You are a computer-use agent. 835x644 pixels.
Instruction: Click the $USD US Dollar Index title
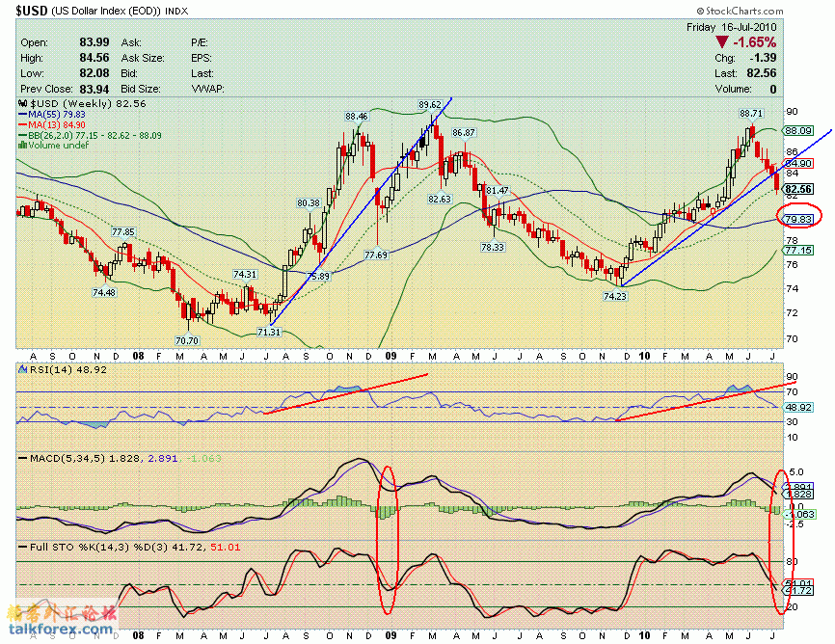(x=101, y=10)
